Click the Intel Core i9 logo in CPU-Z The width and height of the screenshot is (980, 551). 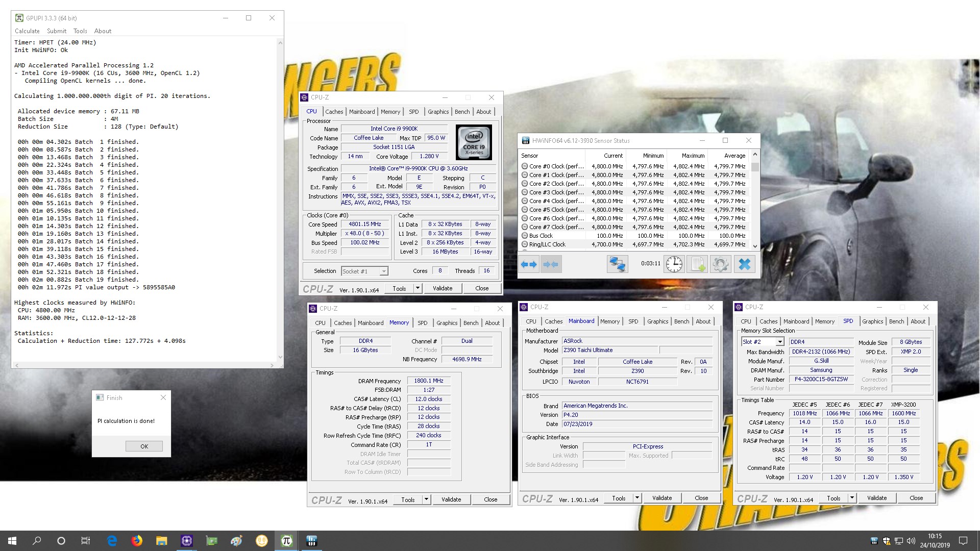tap(474, 143)
